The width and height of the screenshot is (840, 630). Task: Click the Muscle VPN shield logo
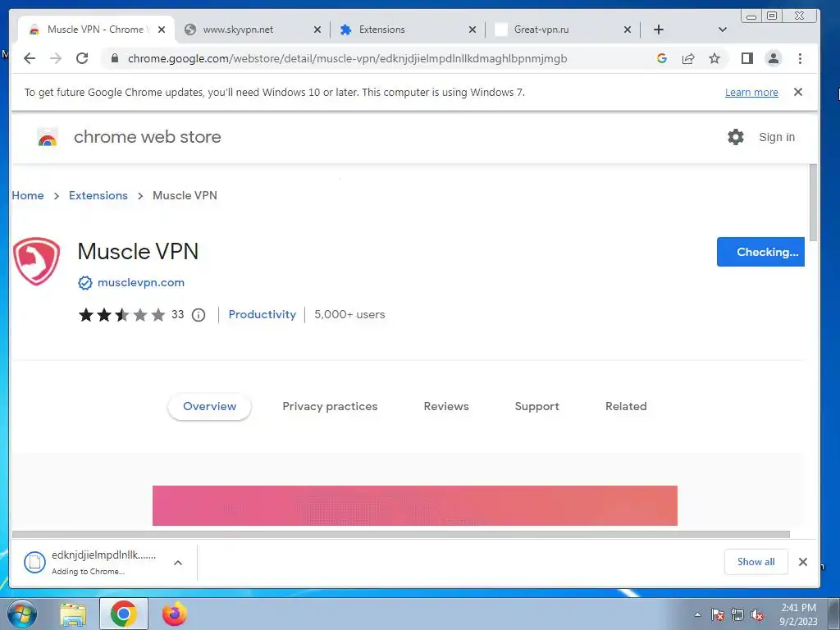coord(36,261)
